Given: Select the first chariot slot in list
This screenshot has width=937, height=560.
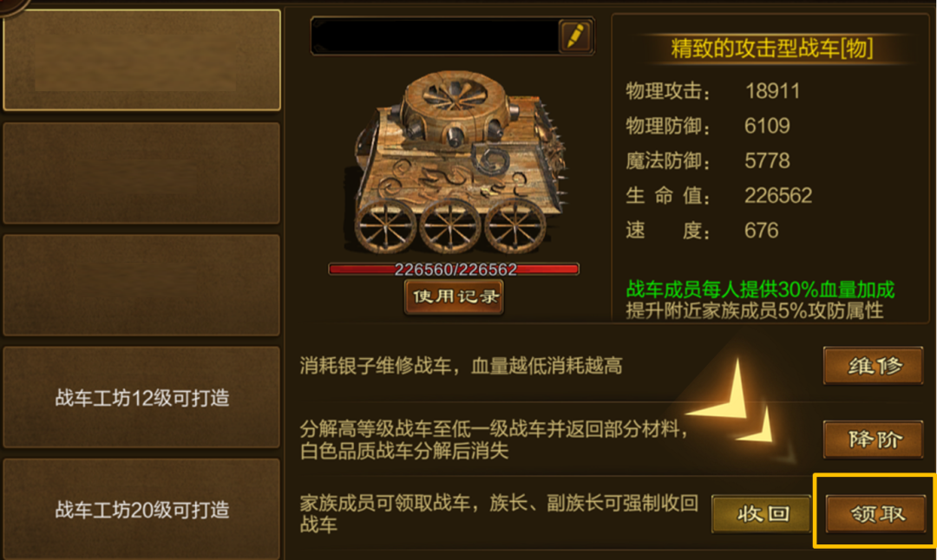Looking at the screenshot, I should point(141,60).
